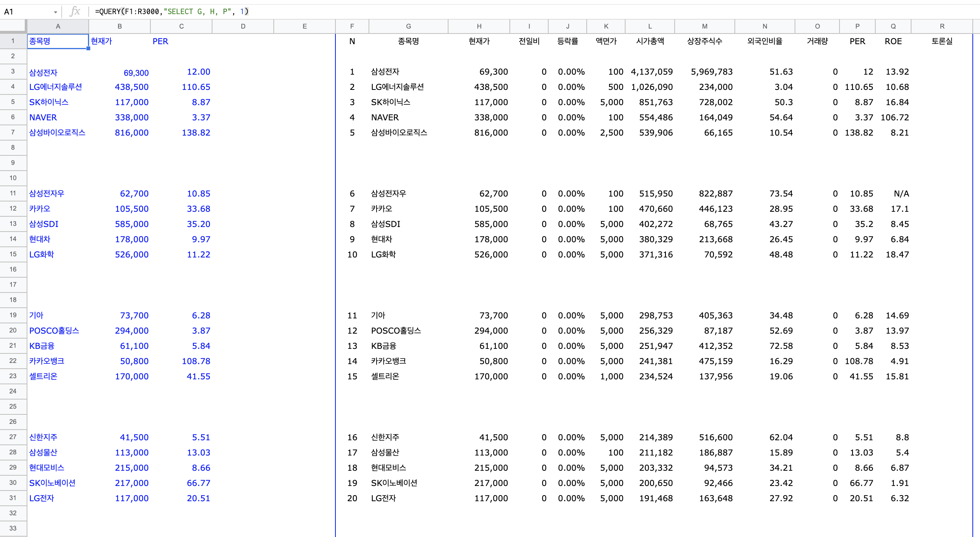Select column A header
980x537 pixels.
tap(58, 26)
